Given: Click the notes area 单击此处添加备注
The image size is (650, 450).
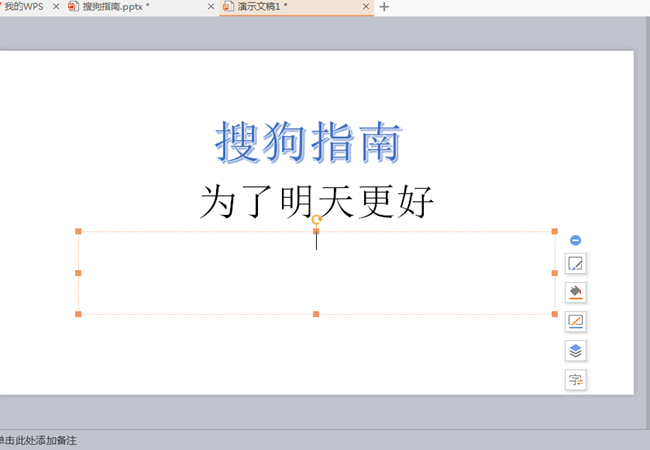Looking at the screenshot, I should click(38, 440).
